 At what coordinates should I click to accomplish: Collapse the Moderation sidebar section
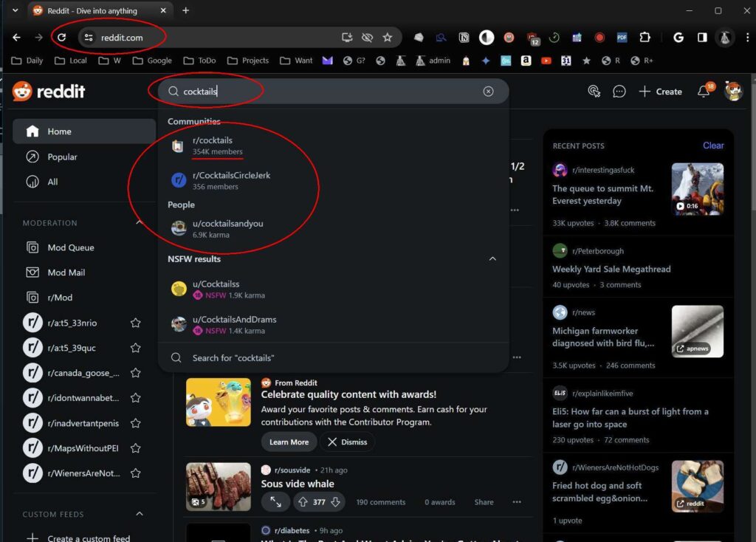coord(139,223)
